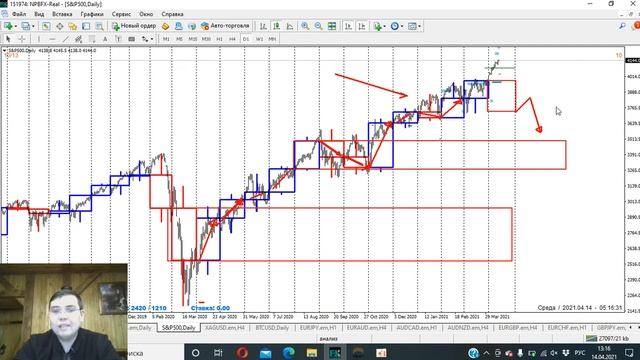This screenshot has width=640, height=360.
Task: Expand the Templates dropdown arrow
Action: tap(419, 27)
